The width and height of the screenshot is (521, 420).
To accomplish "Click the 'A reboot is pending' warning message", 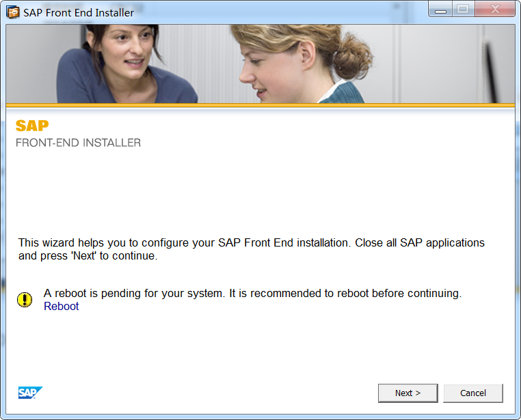I will point(252,293).
